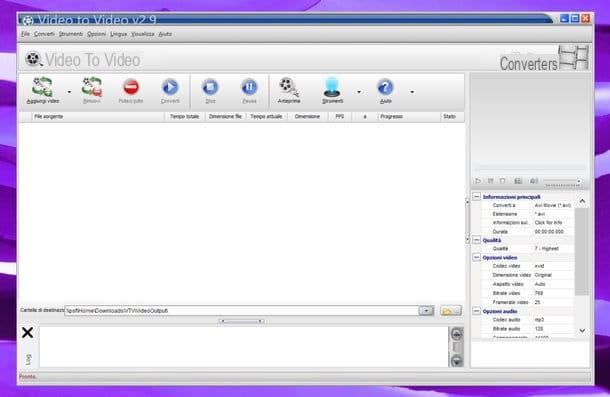Click the log scroll up button
This screenshot has height=397, width=610.
pos(456,334)
